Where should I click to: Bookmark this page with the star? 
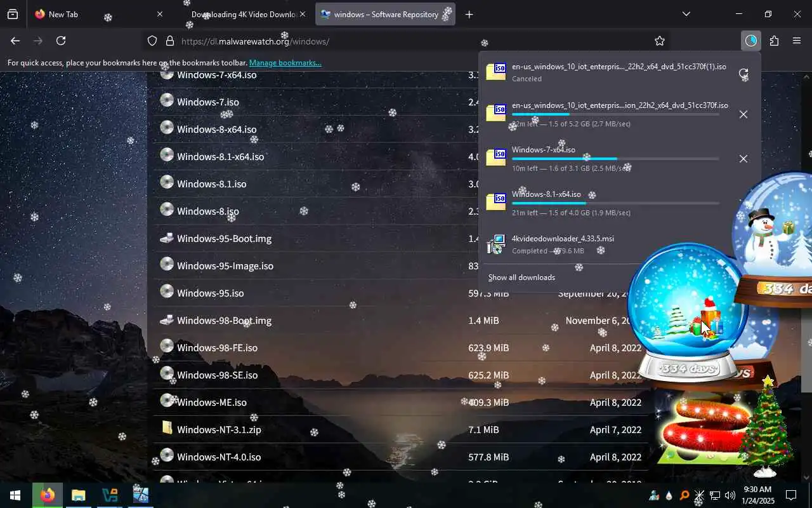[x=660, y=41]
